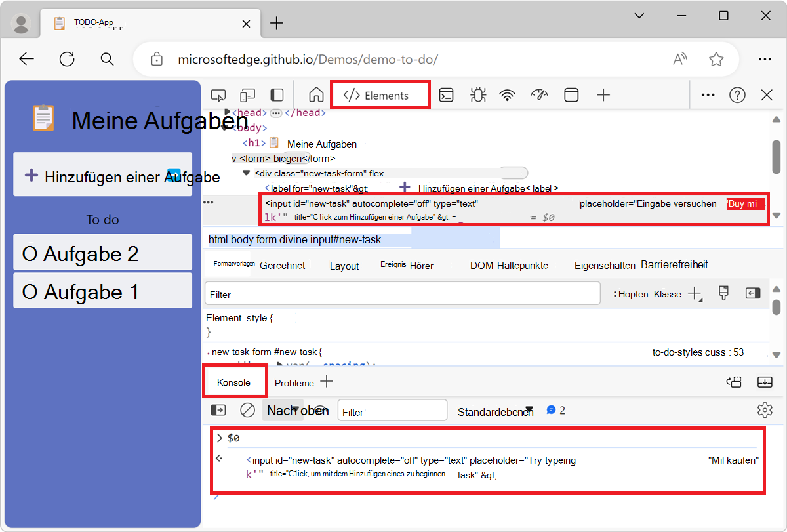Viewport: 787px width, 532px height.
Task: Click the Hinzufügen einer Aufgabe button
Action: 102,175
